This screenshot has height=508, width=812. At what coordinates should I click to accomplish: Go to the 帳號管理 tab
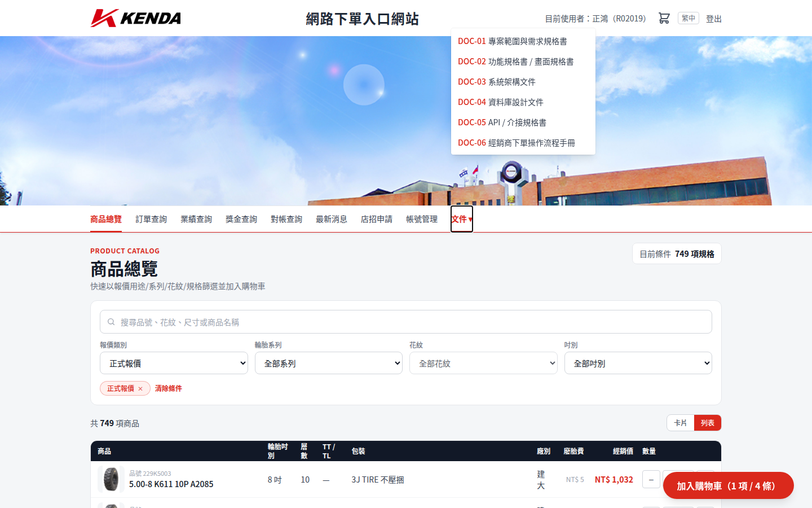coord(422,219)
